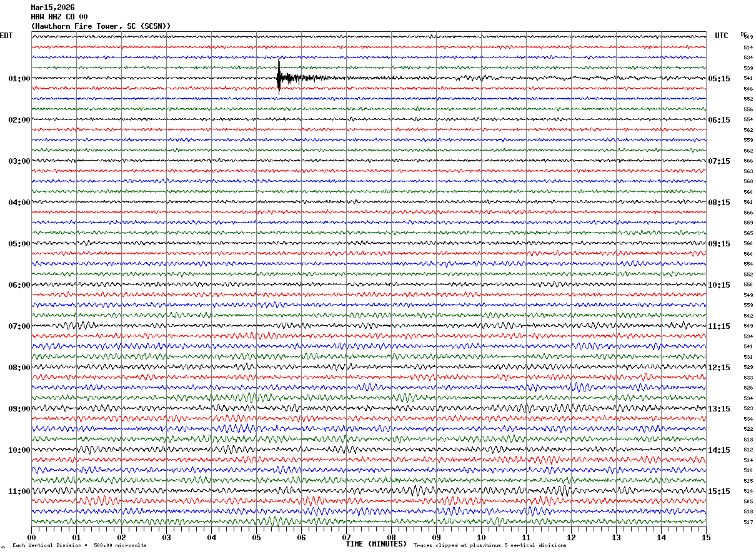The height and width of the screenshot is (554, 756).
Task: Click the Hawthorn Fire Tower, SC (SCSN) title
Action: pos(101,26)
